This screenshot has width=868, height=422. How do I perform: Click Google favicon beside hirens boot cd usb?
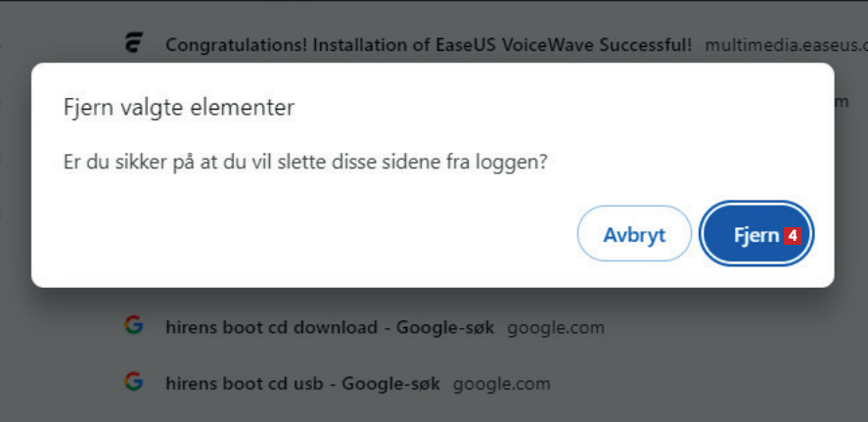pos(133,382)
